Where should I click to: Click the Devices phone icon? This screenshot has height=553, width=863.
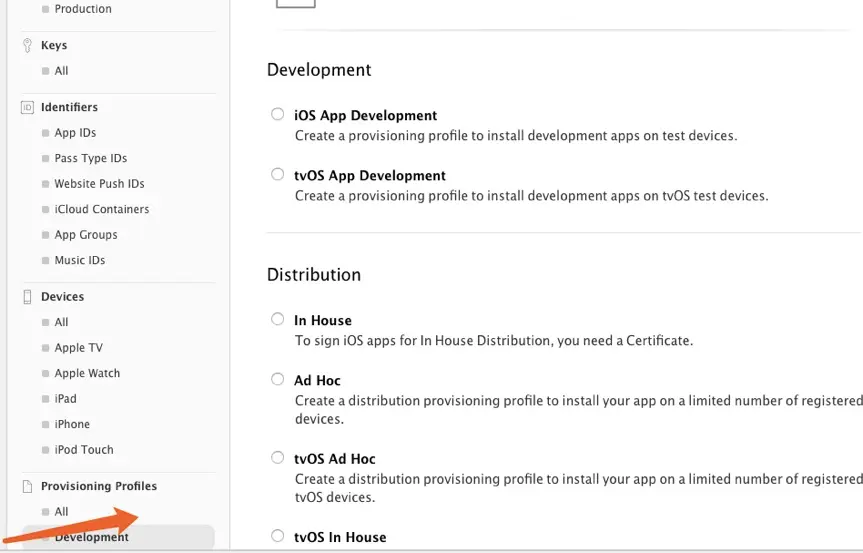pos(27,297)
